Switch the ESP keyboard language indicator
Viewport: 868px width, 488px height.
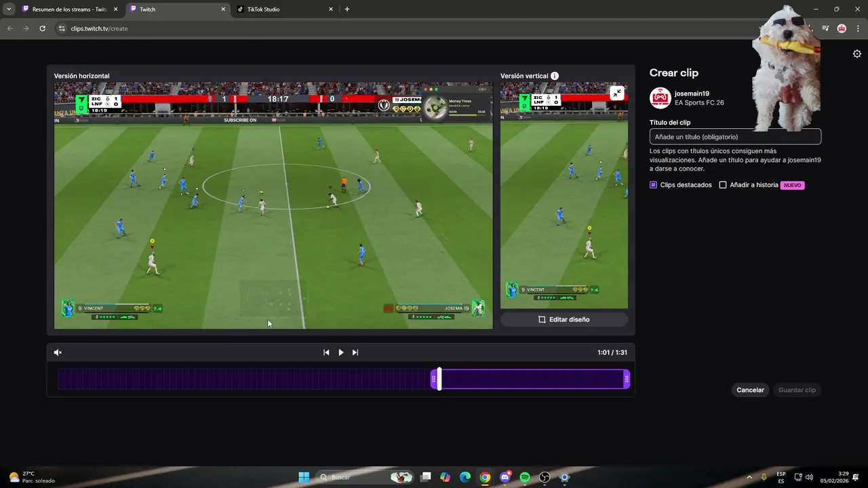(781, 477)
